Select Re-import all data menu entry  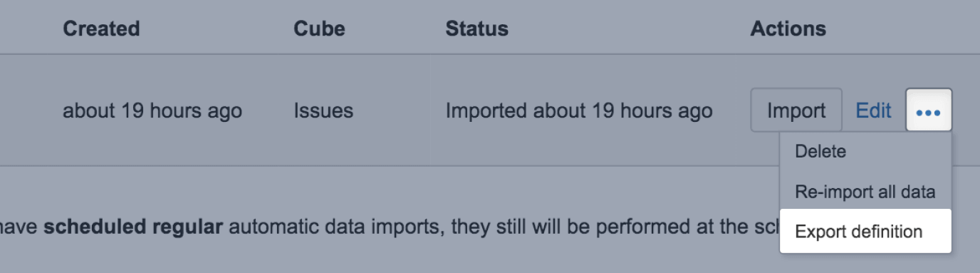[x=865, y=192]
